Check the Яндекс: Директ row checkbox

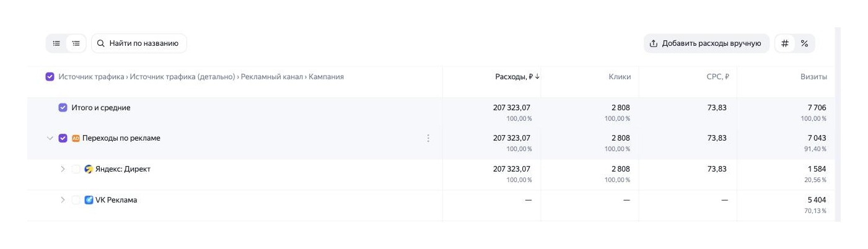tap(76, 169)
